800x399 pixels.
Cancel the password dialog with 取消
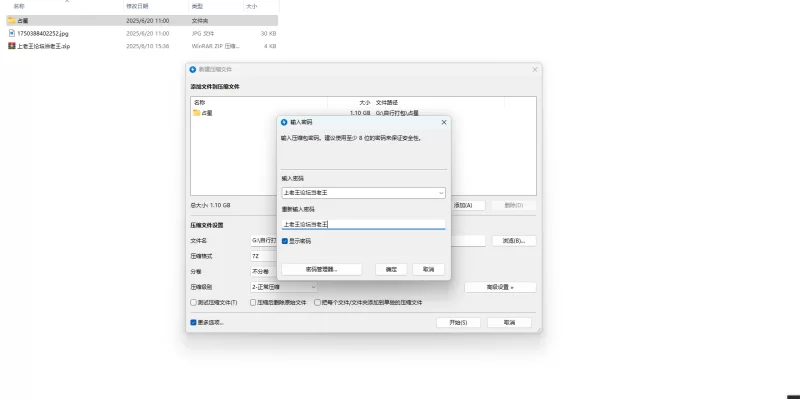429,269
